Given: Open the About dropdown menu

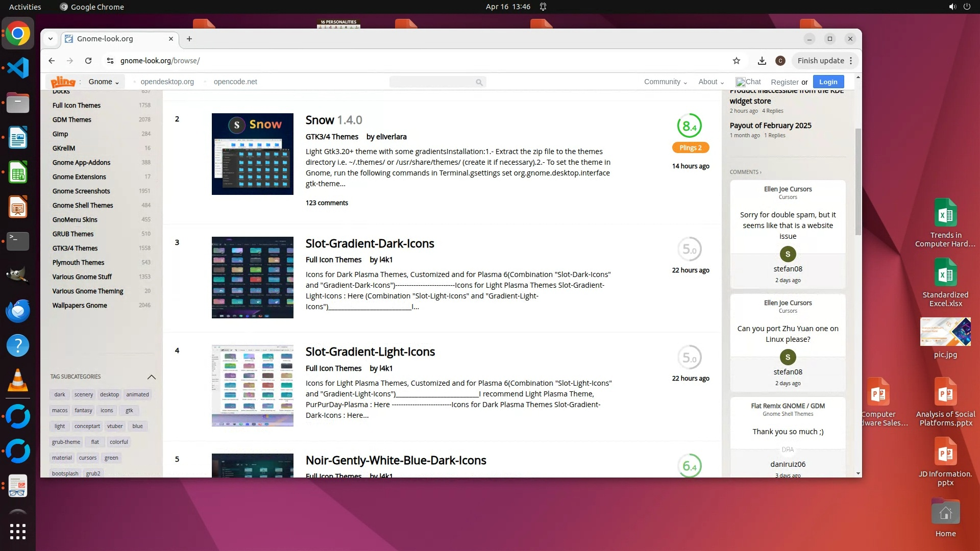Looking at the screenshot, I should (711, 82).
